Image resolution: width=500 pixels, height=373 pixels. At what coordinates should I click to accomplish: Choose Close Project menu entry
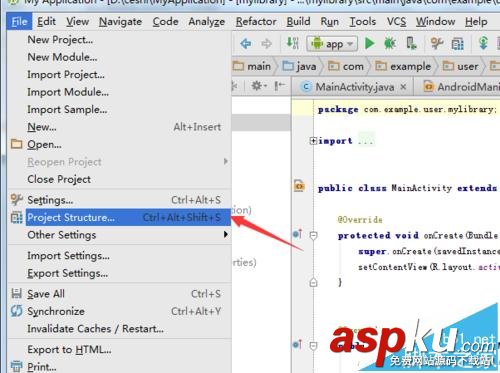pos(120,179)
